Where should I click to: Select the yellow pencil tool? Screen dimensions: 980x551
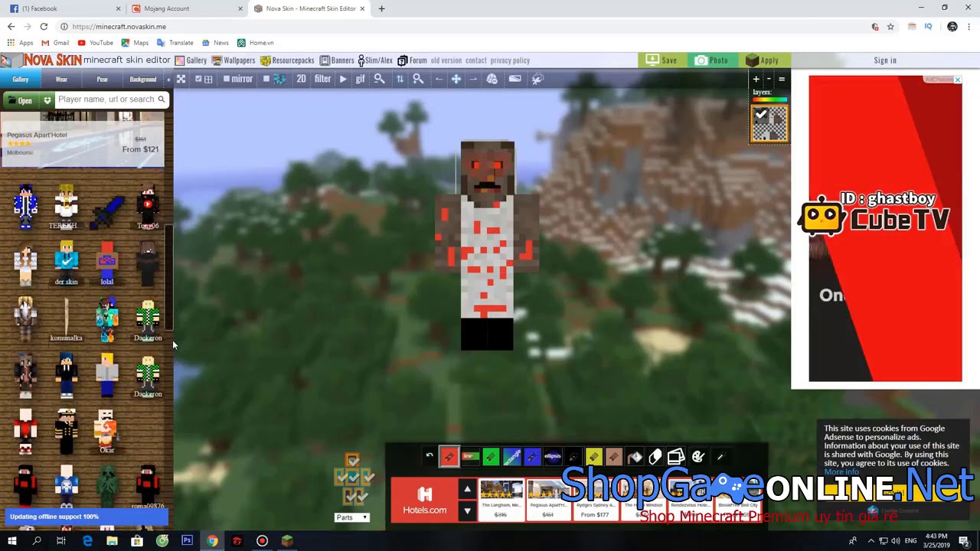[594, 457]
